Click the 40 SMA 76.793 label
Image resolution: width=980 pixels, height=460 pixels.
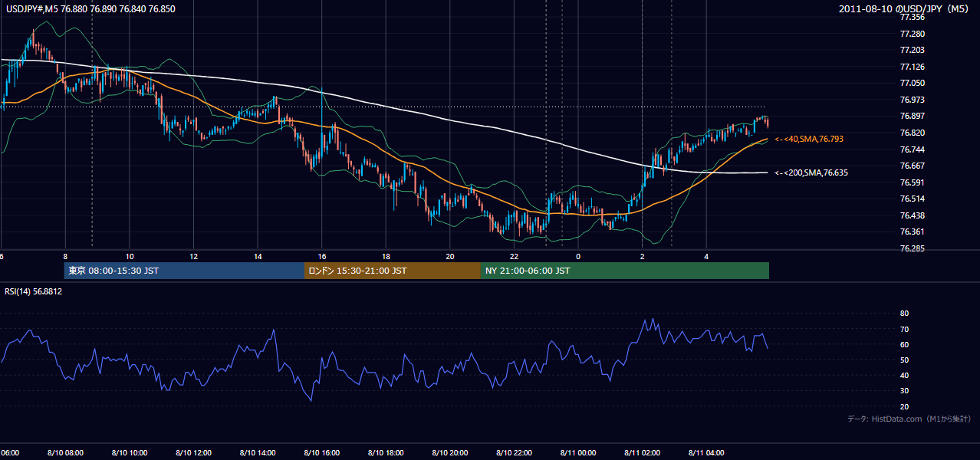point(808,139)
